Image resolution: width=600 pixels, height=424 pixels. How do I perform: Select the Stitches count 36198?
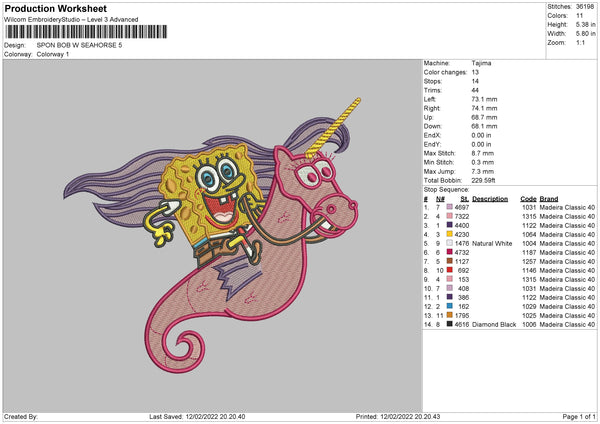click(584, 8)
